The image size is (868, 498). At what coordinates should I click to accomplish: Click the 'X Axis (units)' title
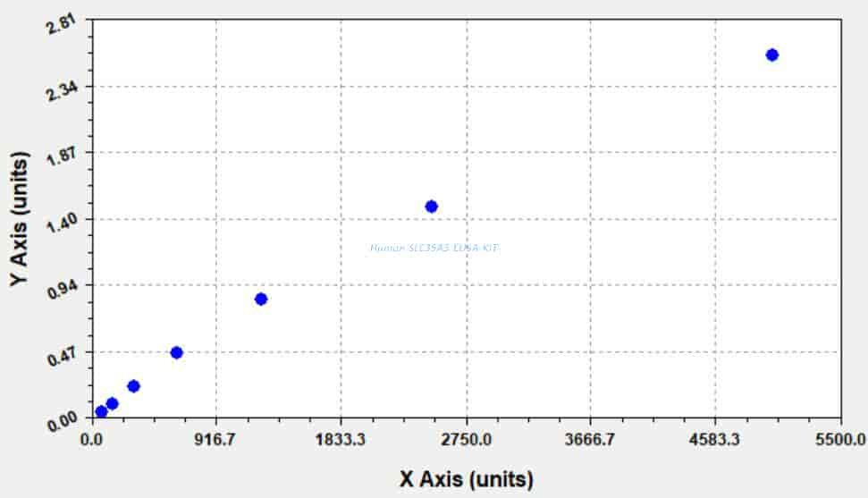point(466,479)
